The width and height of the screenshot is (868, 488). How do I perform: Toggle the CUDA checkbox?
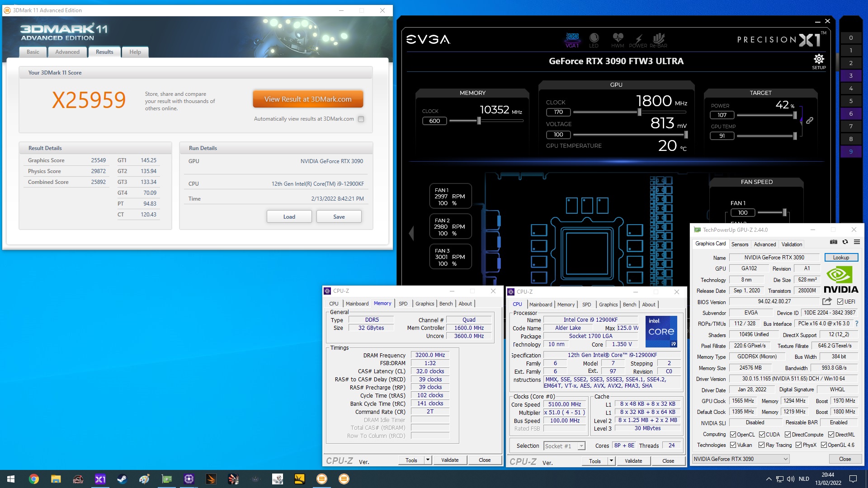[762, 435]
